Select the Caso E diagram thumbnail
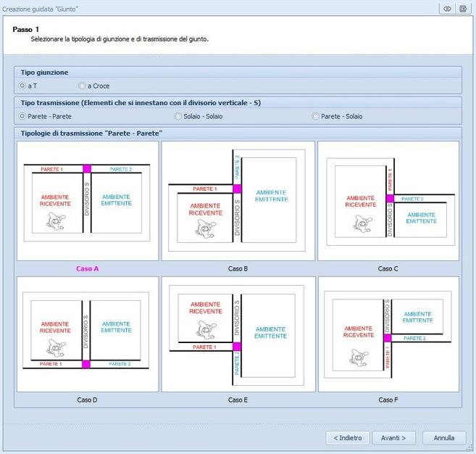The image size is (476, 454). pos(238,334)
